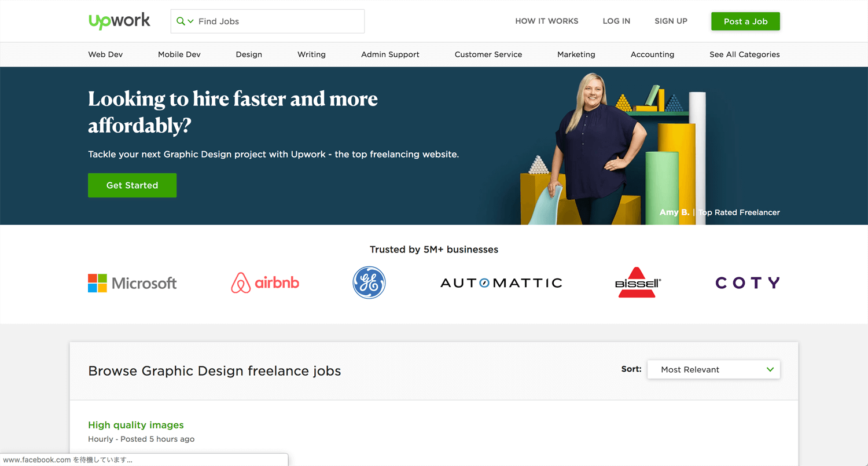The width and height of the screenshot is (868, 466).
Task: Open the Marketing category
Action: (x=576, y=54)
